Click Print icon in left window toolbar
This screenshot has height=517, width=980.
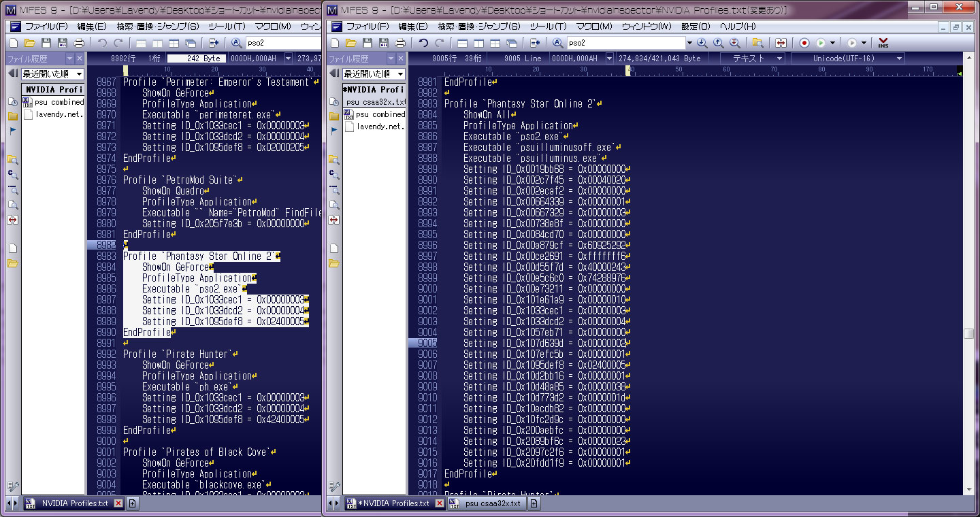(79, 43)
